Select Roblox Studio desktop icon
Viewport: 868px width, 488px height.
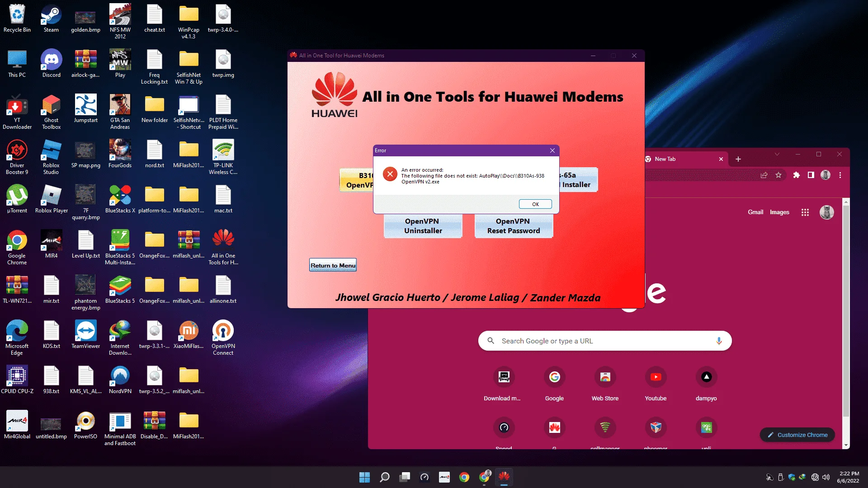[51, 157]
